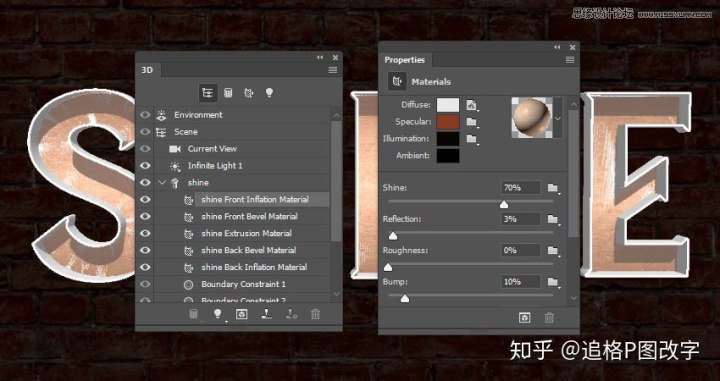Add new light from 3D panel bottom bulb
The width and height of the screenshot is (720, 381).
(218, 314)
